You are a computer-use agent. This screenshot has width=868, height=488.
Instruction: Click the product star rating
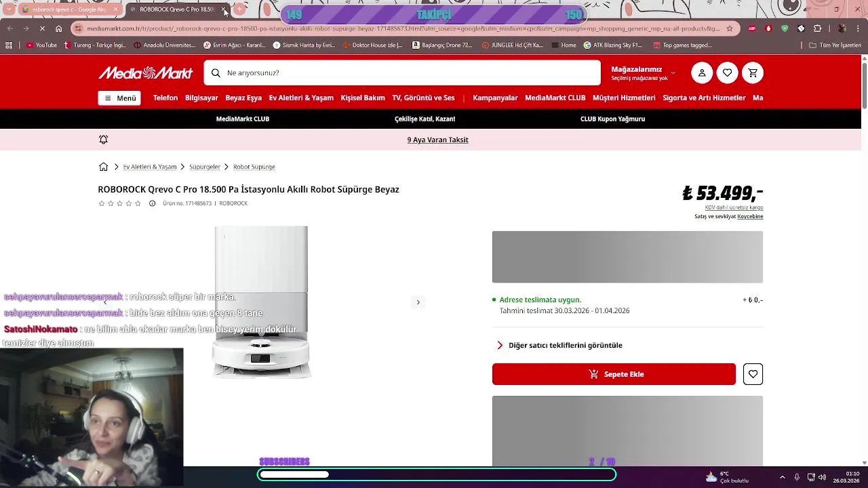(120, 203)
